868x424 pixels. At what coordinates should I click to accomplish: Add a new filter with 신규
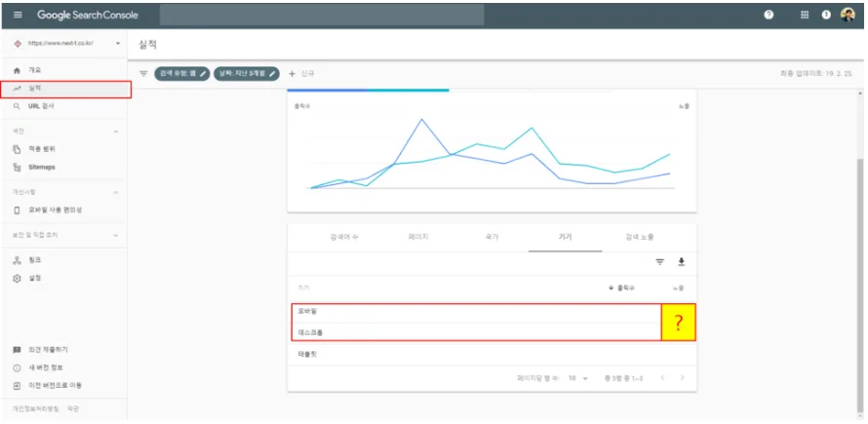coord(303,73)
